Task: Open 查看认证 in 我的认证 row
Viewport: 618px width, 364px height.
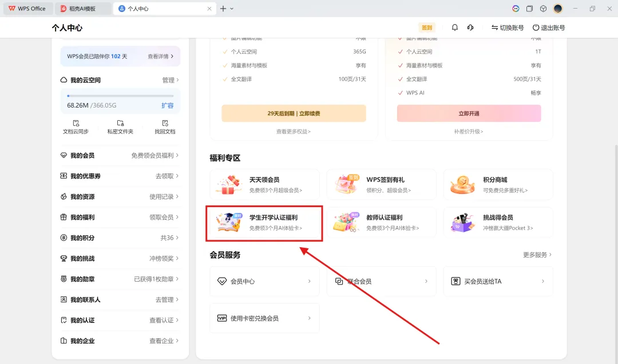Action: coord(164,320)
